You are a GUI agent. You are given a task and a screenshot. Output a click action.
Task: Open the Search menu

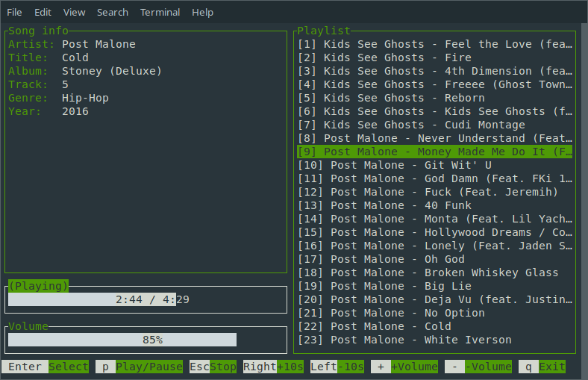click(x=113, y=13)
